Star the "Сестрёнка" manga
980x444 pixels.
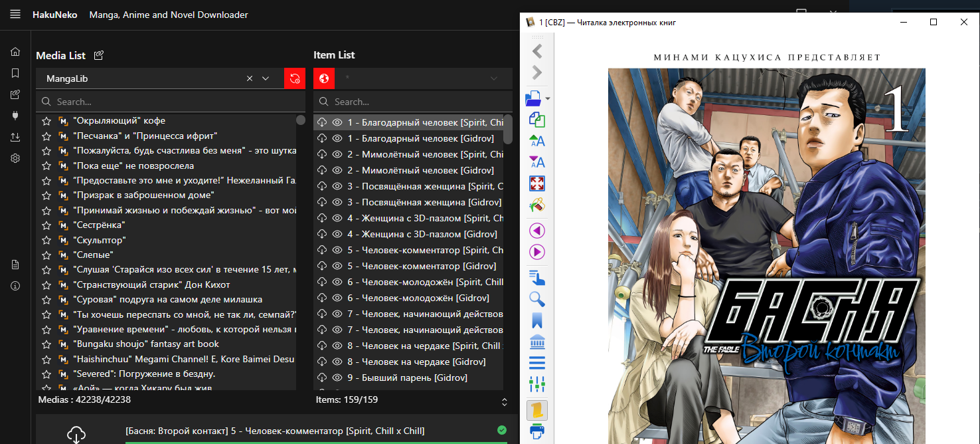tap(46, 225)
